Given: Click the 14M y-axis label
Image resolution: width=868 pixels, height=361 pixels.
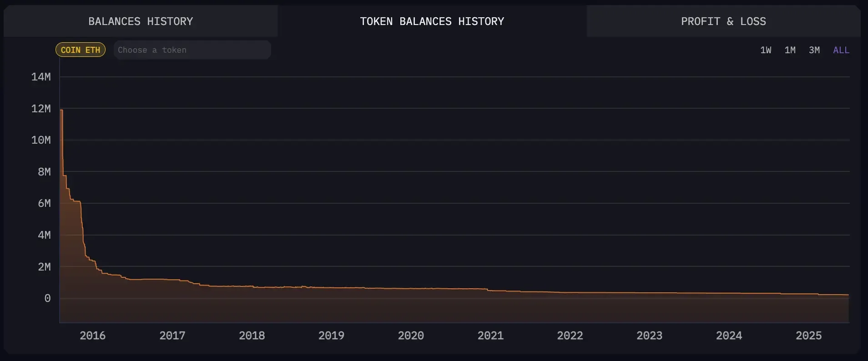Looking at the screenshot, I should (x=41, y=77).
